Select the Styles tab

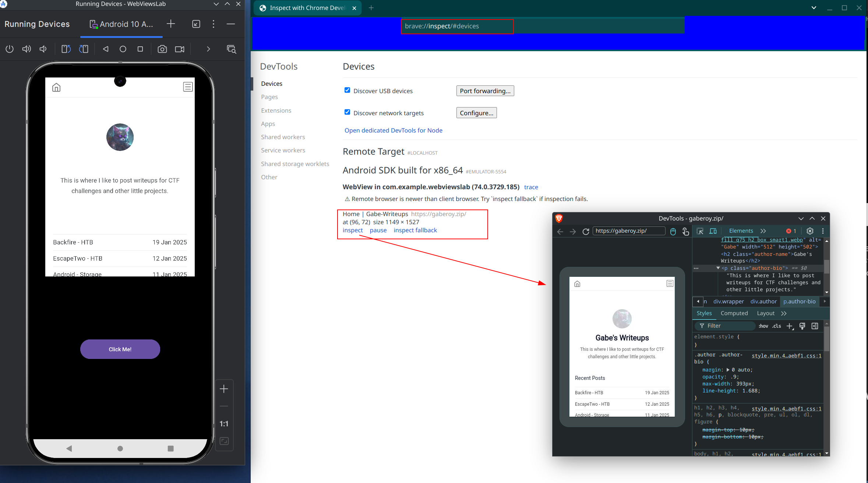704,313
